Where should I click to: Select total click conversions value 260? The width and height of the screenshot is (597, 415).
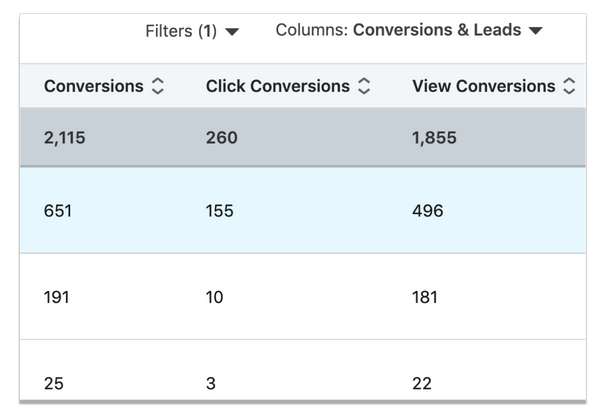222,138
